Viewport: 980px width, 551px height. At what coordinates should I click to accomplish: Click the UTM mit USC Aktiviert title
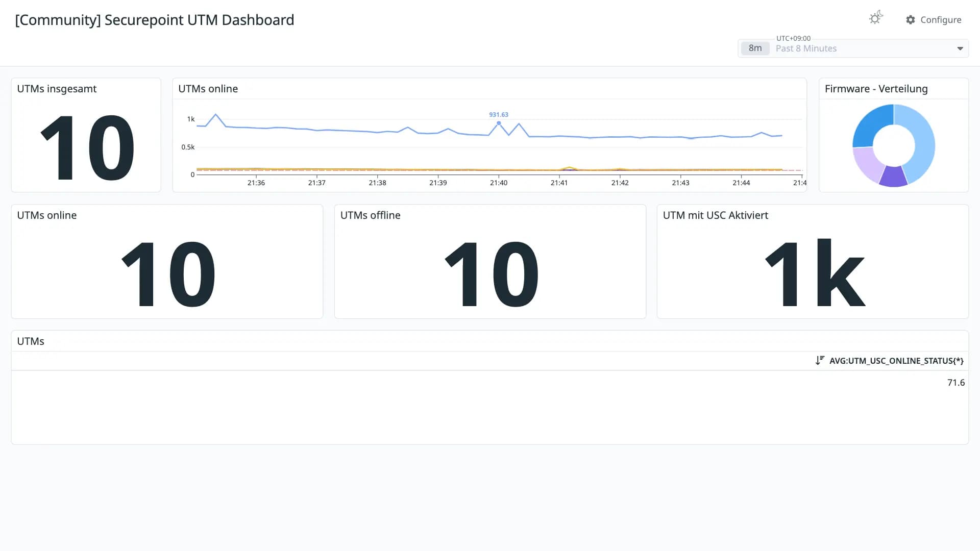pos(716,215)
